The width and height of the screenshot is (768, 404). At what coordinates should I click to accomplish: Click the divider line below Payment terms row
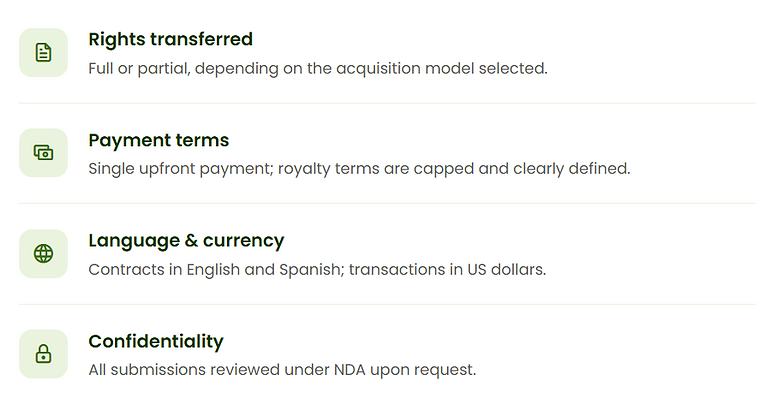pyautogui.click(x=387, y=203)
